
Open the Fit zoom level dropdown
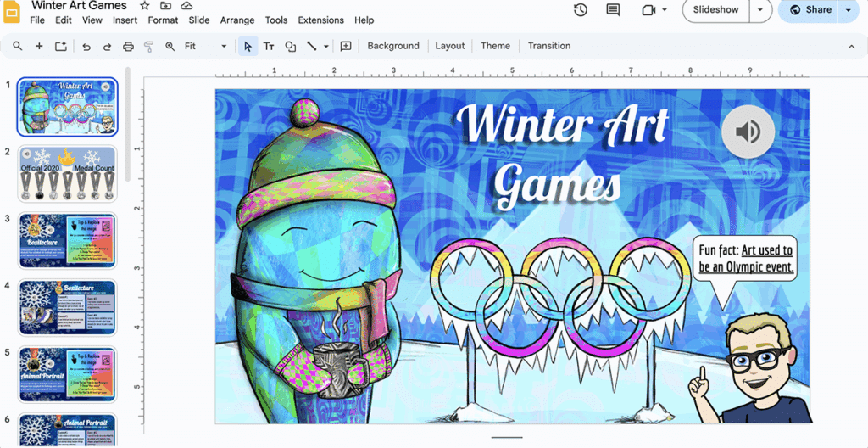[x=205, y=46]
